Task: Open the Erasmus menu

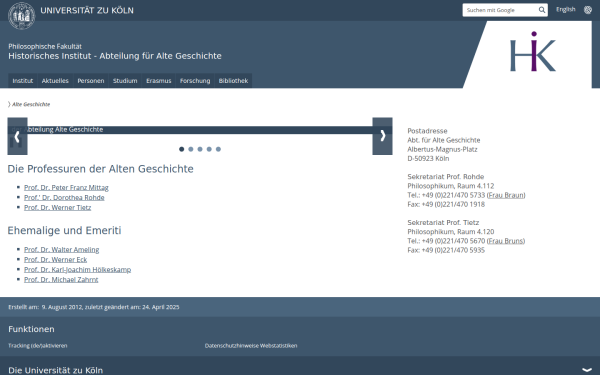Action: click(158, 81)
